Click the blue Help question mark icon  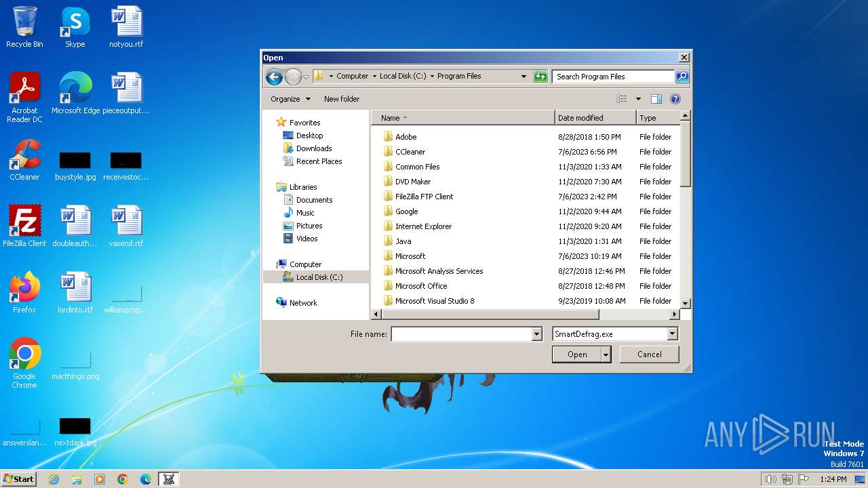tap(675, 99)
